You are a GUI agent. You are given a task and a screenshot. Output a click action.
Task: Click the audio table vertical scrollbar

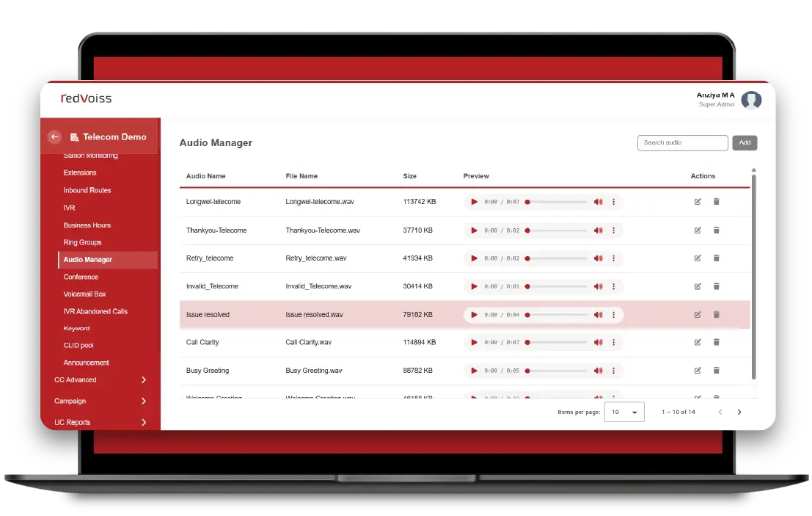pos(753,277)
